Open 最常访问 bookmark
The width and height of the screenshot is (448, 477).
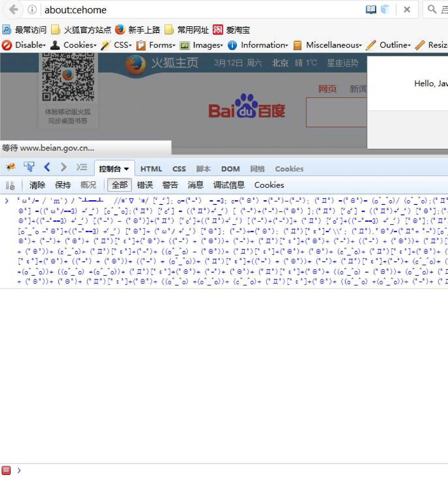pyautogui.click(x=24, y=30)
